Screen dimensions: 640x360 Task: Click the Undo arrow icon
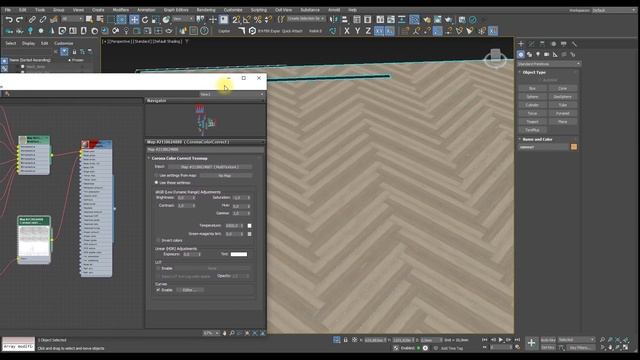click(x=9, y=20)
